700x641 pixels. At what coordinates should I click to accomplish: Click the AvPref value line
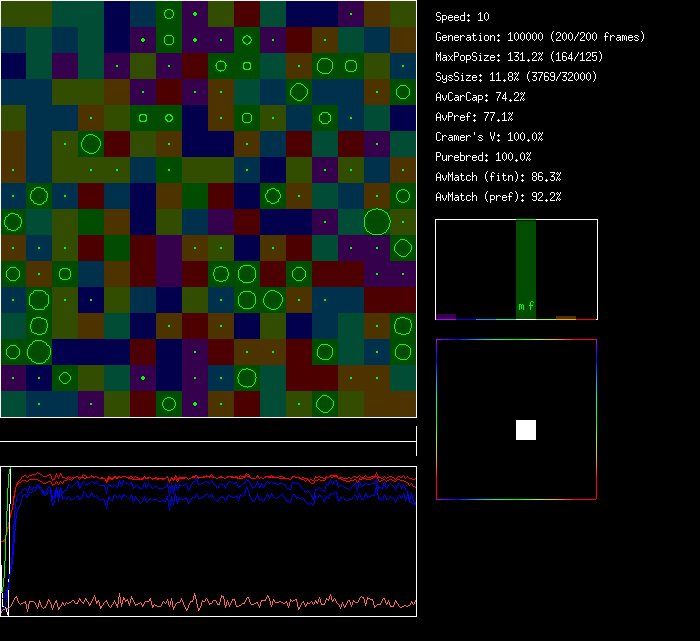(474, 117)
